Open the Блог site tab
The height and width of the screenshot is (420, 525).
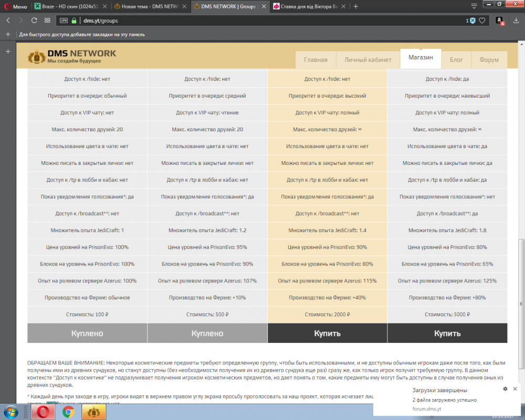[456, 60]
